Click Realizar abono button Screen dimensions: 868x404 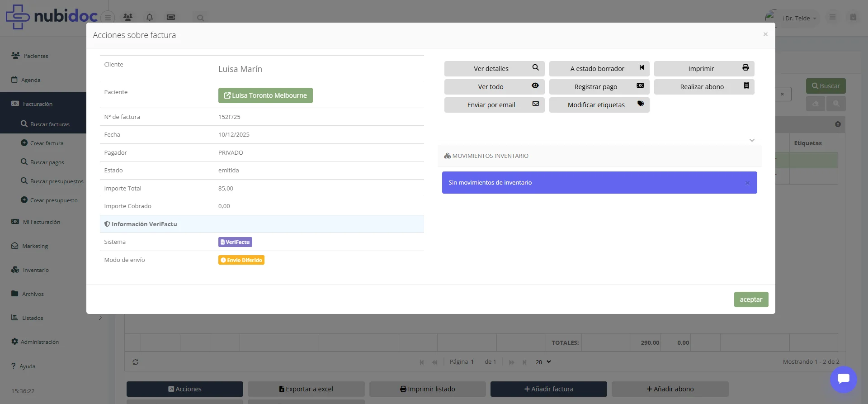coord(704,87)
